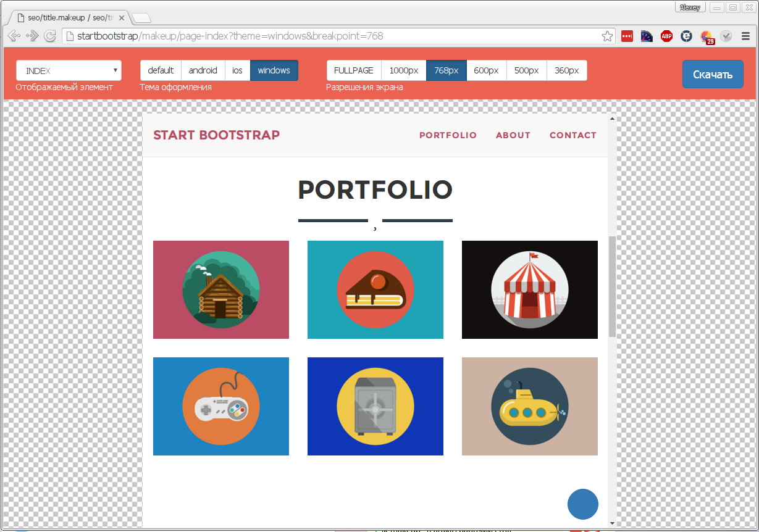759x532 pixels.
Task: Switch the theme to ios
Action: click(238, 70)
